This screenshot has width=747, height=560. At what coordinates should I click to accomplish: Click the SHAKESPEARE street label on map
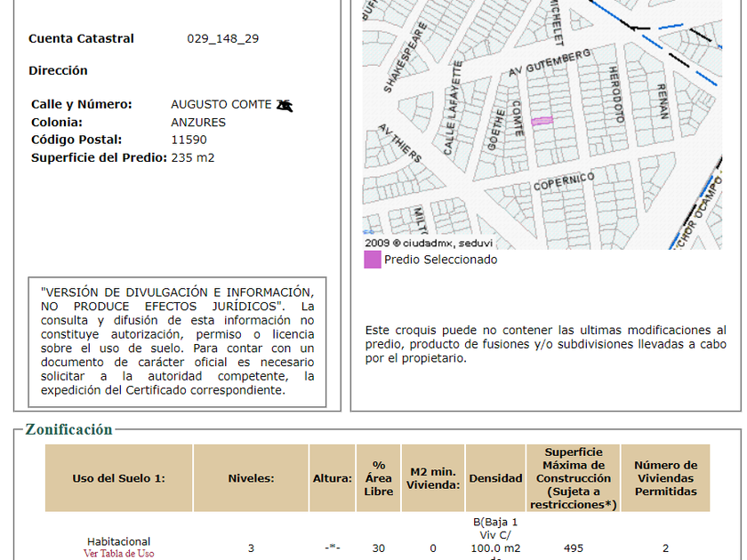coord(406,57)
